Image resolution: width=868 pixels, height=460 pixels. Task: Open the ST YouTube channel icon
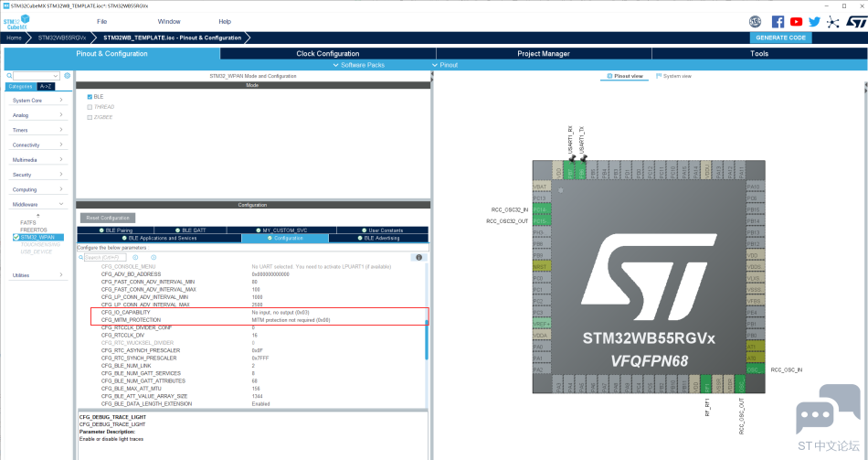796,22
